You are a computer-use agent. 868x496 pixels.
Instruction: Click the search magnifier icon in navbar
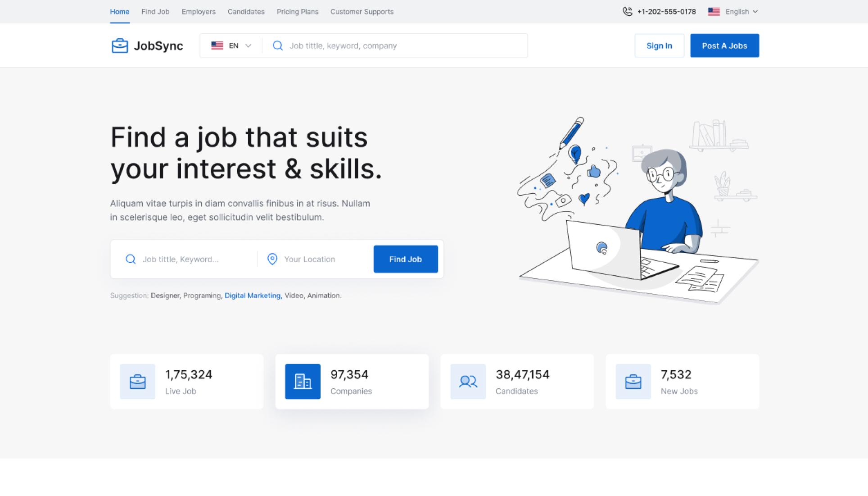[x=278, y=46]
